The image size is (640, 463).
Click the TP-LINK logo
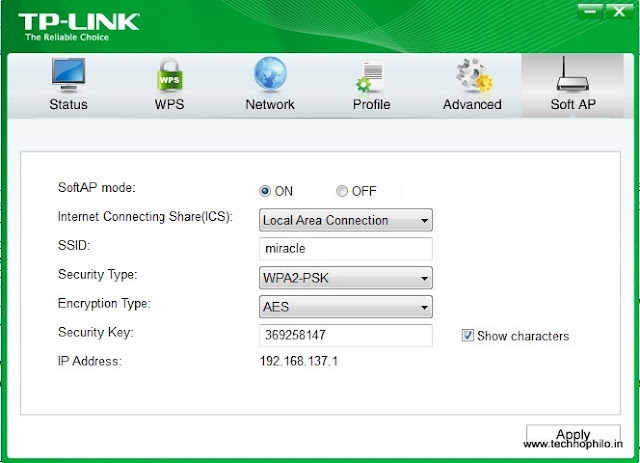click(x=79, y=22)
